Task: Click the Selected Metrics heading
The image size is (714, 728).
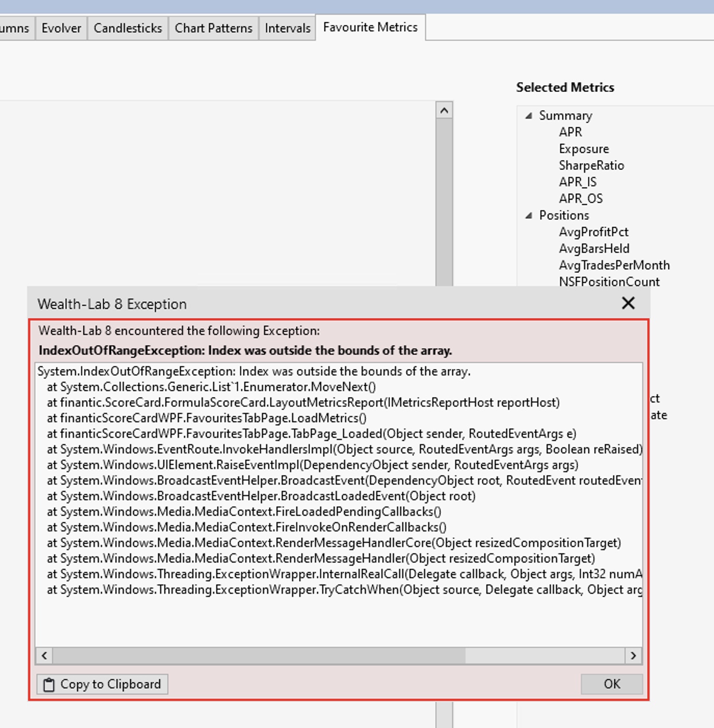Action: (565, 87)
